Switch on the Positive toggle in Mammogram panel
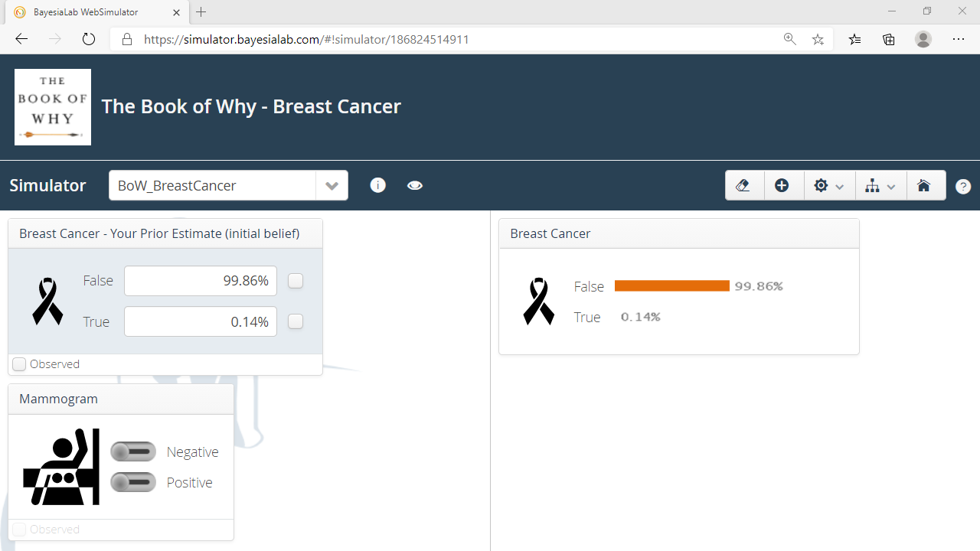 tap(132, 482)
